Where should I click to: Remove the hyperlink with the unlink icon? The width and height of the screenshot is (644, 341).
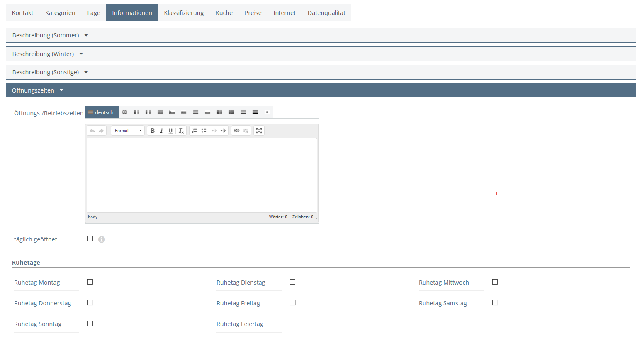coord(245,131)
